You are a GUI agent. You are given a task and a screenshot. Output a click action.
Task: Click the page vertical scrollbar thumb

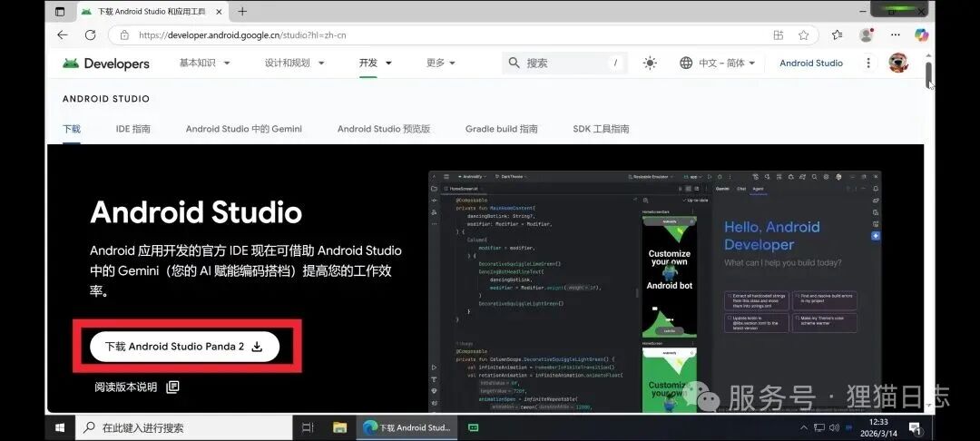pyautogui.click(x=929, y=75)
